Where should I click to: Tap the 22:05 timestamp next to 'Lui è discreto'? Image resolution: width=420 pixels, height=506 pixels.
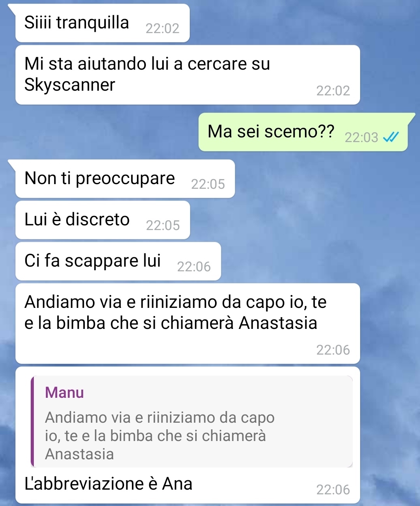pos(163,225)
